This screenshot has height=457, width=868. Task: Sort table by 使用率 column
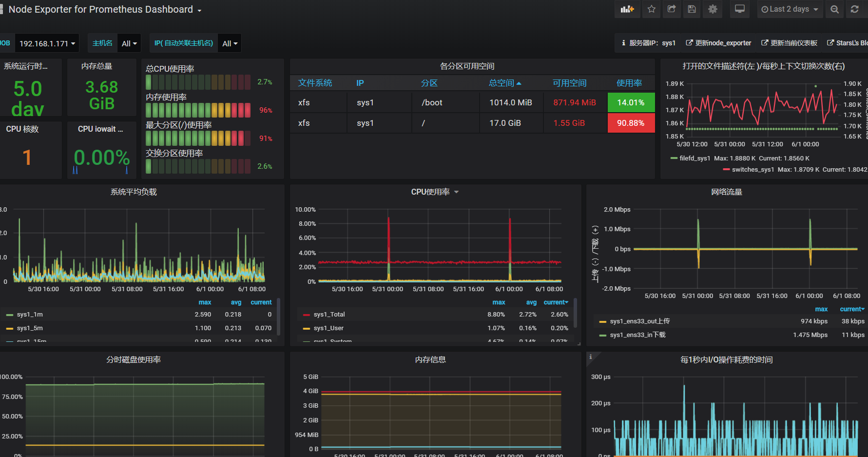tap(629, 83)
